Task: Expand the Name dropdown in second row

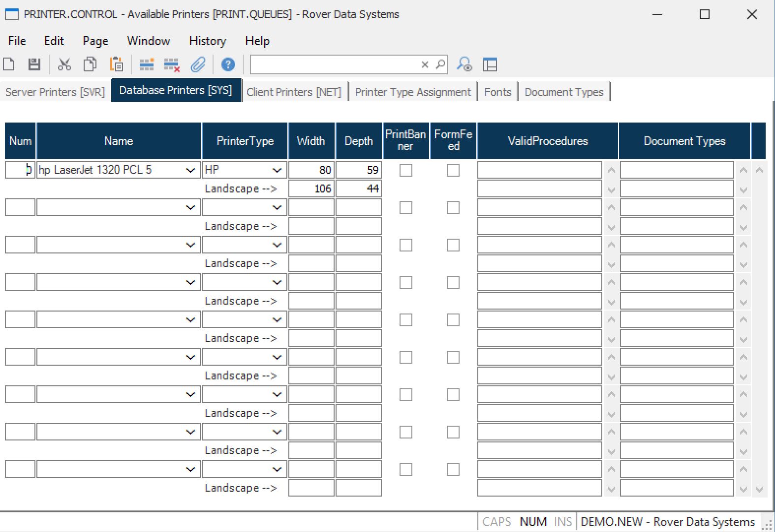Action: (x=190, y=208)
